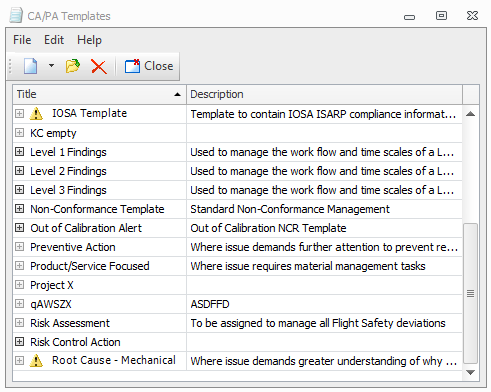
Task: Click description about material management tasks
Action: click(x=308, y=266)
